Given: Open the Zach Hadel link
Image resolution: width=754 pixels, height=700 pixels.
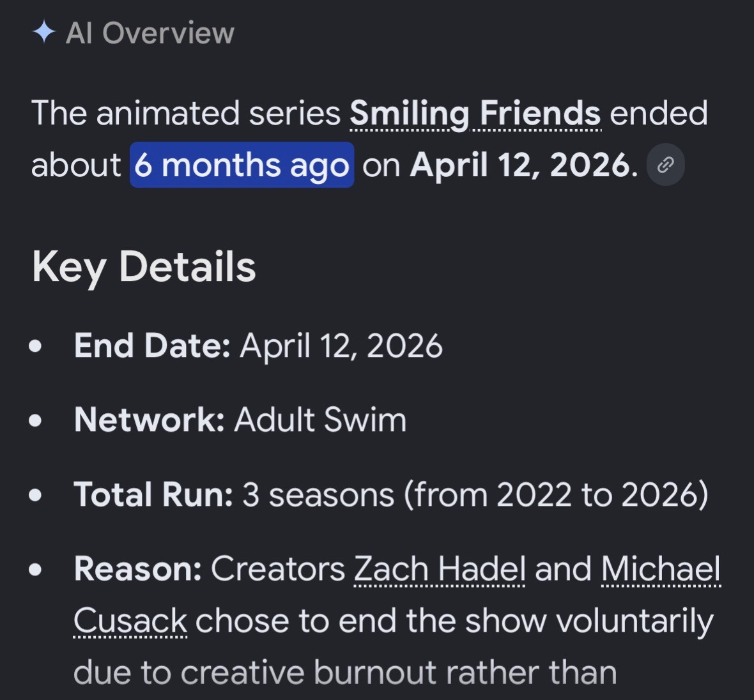Looking at the screenshot, I should pyautogui.click(x=440, y=569).
